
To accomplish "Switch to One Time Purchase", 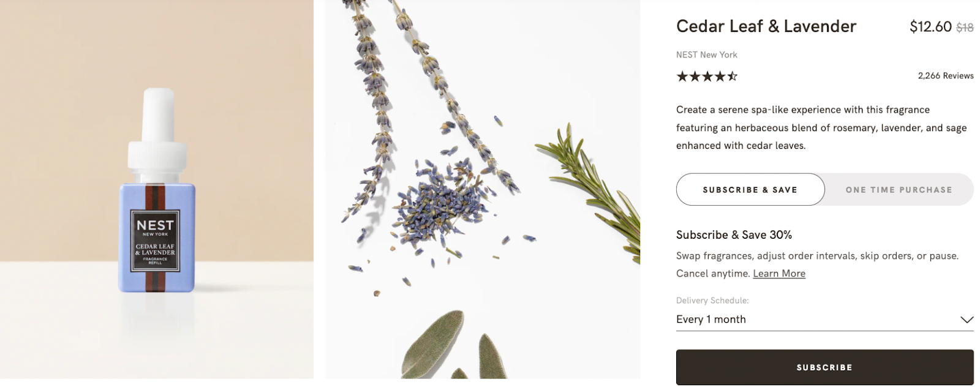I will 899,189.
